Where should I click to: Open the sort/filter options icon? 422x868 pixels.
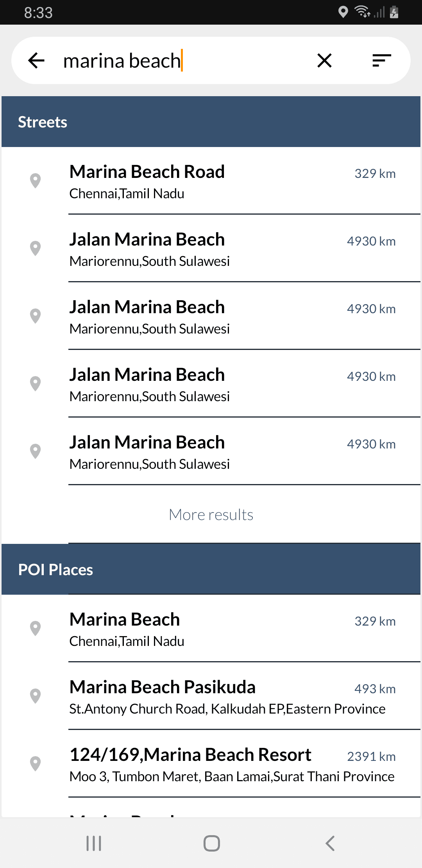point(381,61)
